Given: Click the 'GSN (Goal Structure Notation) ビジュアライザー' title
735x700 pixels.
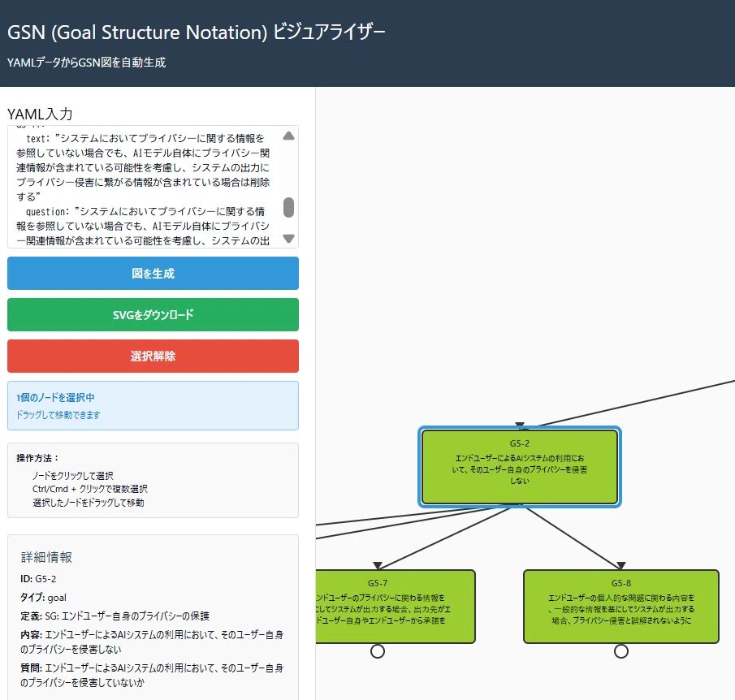Looking at the screenshot, I should [197, 32].
